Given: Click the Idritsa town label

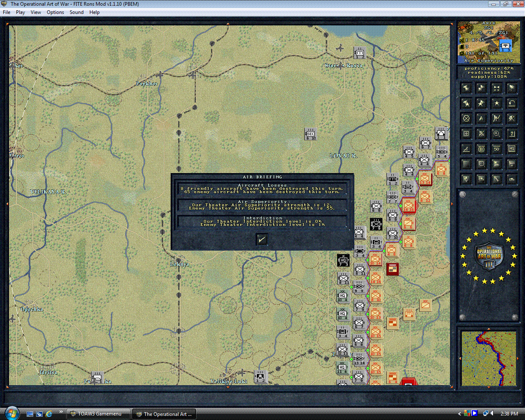Looking at the screenshot, I should (x=48, y=372).
